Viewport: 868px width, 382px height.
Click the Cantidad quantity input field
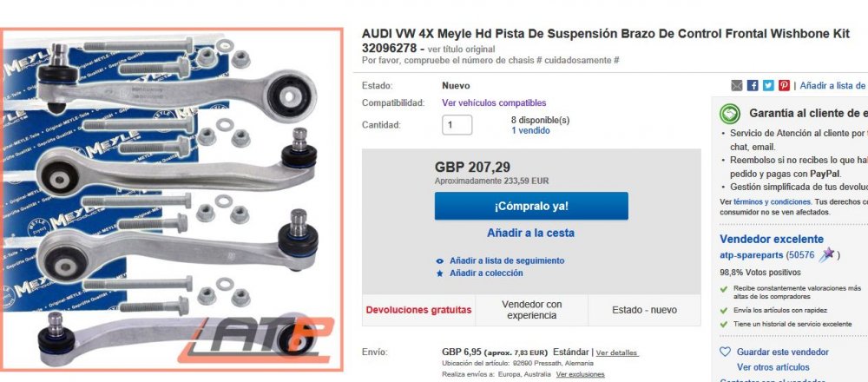(x=457, y=124)
